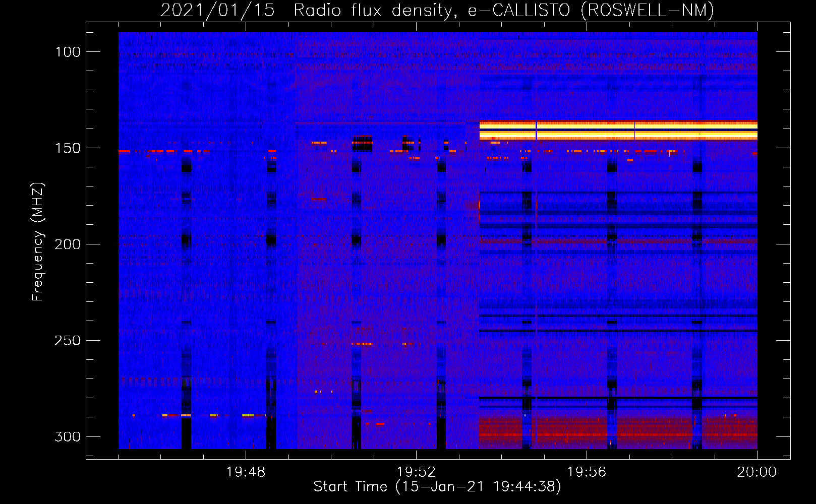Click the frequency tick label "300"
The width and height of the screenshot is (816, 504).
tap(68, 436)
